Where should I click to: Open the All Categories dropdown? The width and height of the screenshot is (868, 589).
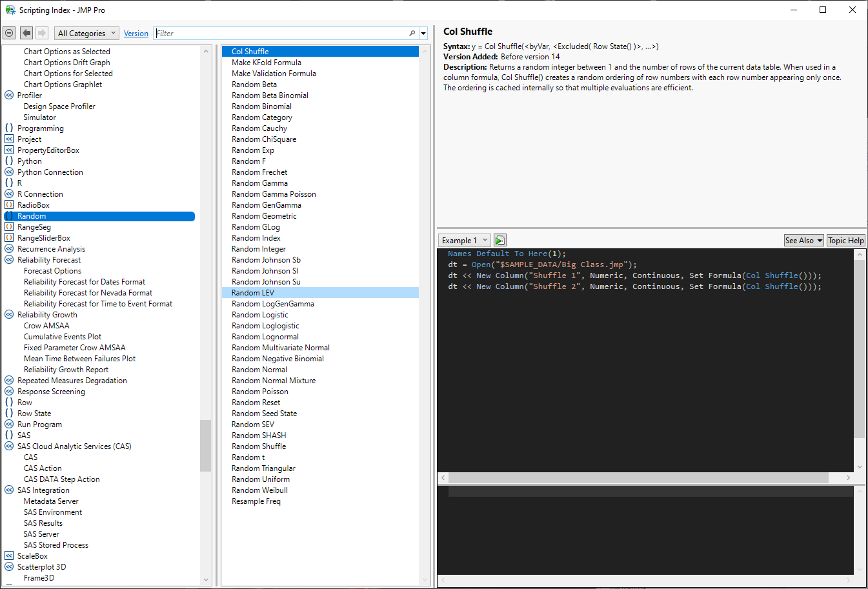click(86, 33)
